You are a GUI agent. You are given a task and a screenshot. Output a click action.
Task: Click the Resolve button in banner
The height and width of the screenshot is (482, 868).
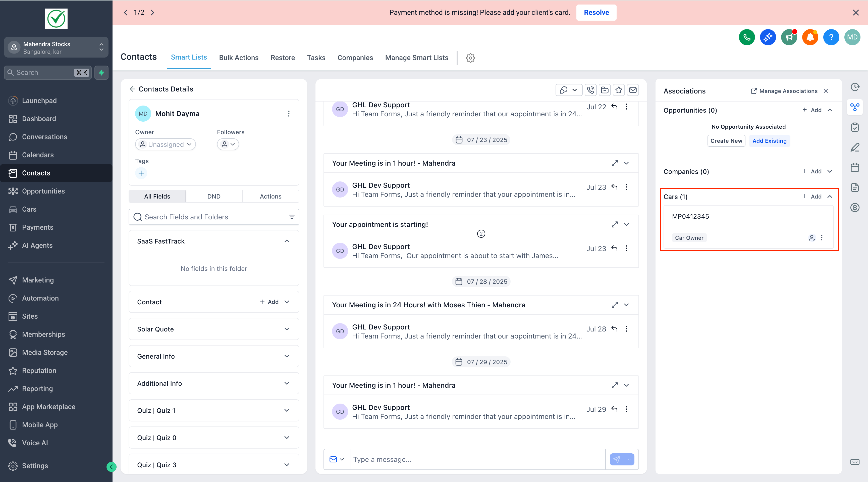[596, 13]
